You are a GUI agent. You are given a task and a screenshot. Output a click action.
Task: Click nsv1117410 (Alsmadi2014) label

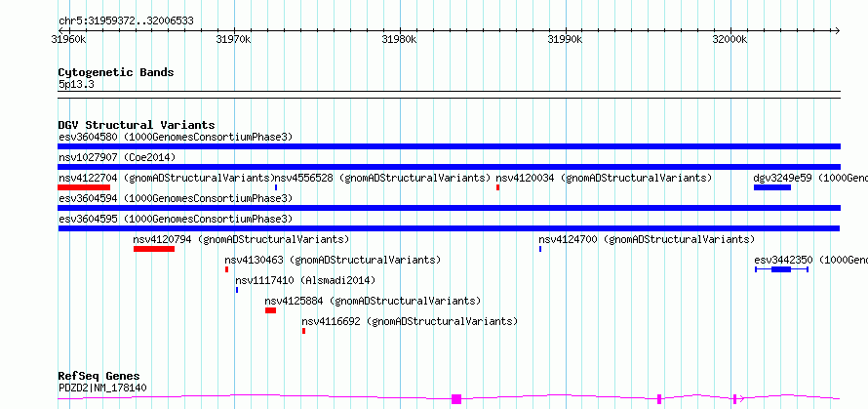[x=305, y=280]
